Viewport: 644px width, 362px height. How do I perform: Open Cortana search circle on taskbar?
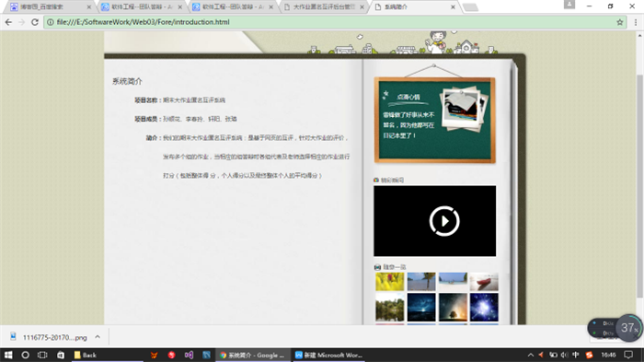pos(25,355)
